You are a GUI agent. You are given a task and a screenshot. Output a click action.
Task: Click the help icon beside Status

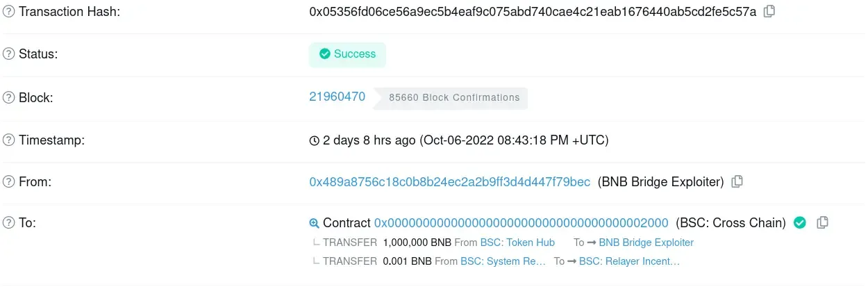click(9, 54)
